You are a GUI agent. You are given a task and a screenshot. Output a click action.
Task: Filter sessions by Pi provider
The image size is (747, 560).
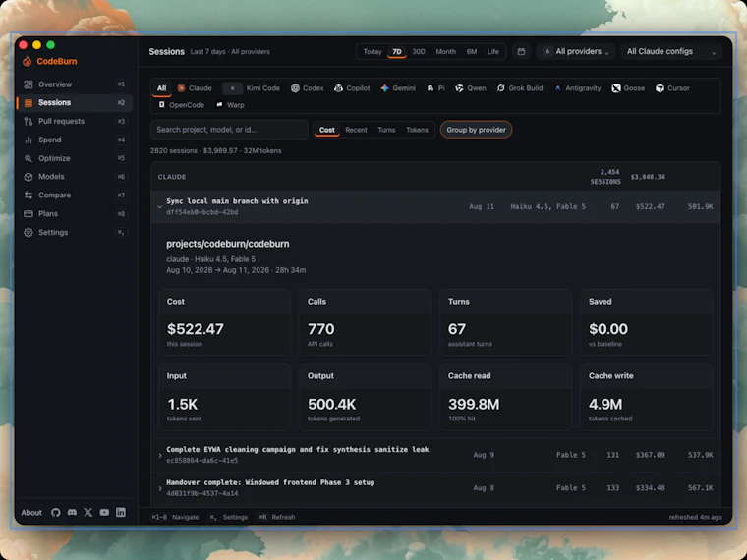(x=435, y=88)
